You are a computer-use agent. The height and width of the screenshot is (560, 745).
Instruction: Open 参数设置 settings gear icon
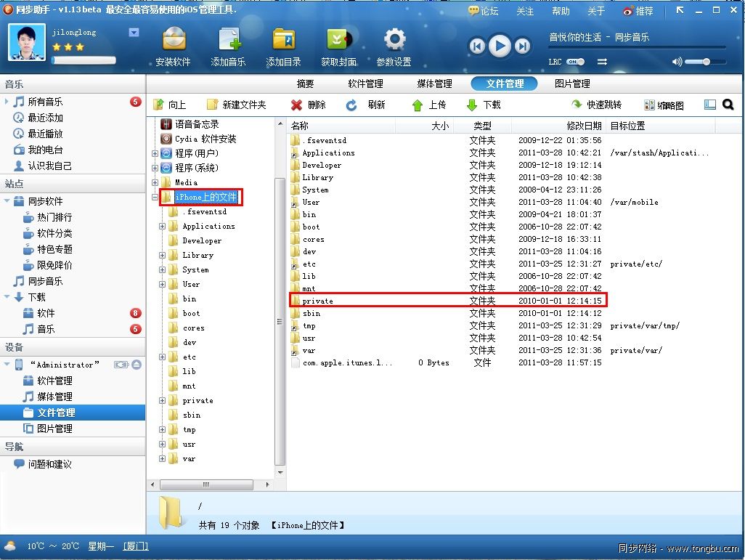click(x=394, y=39)
